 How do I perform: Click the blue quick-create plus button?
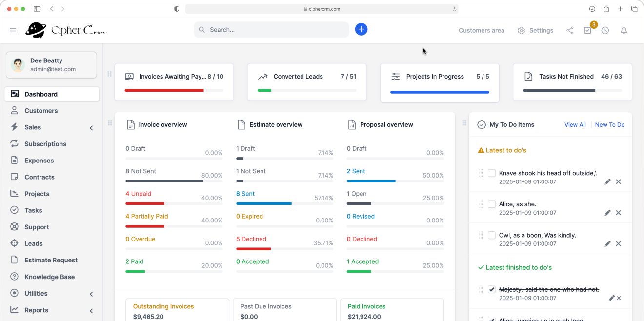coord(361,29)
